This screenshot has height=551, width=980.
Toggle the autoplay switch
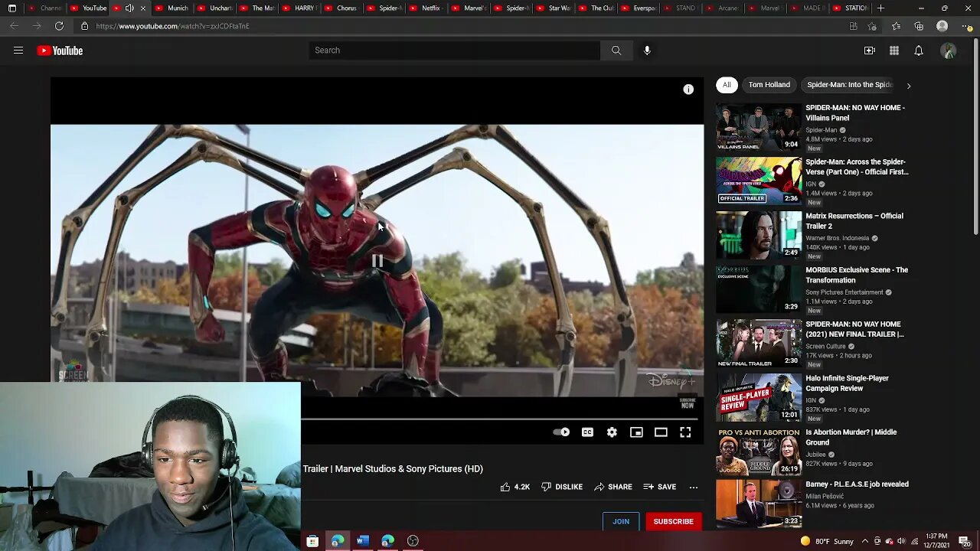(x=561, y=432)
